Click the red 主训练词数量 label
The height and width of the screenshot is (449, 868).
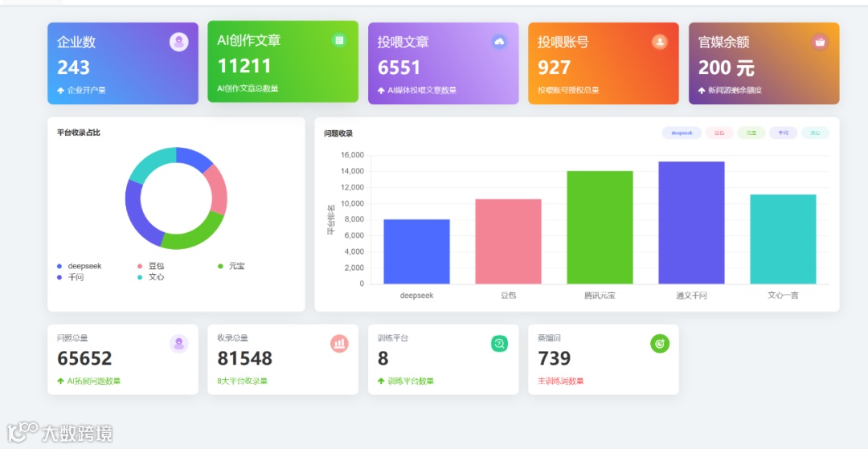[x=560, y=381]
